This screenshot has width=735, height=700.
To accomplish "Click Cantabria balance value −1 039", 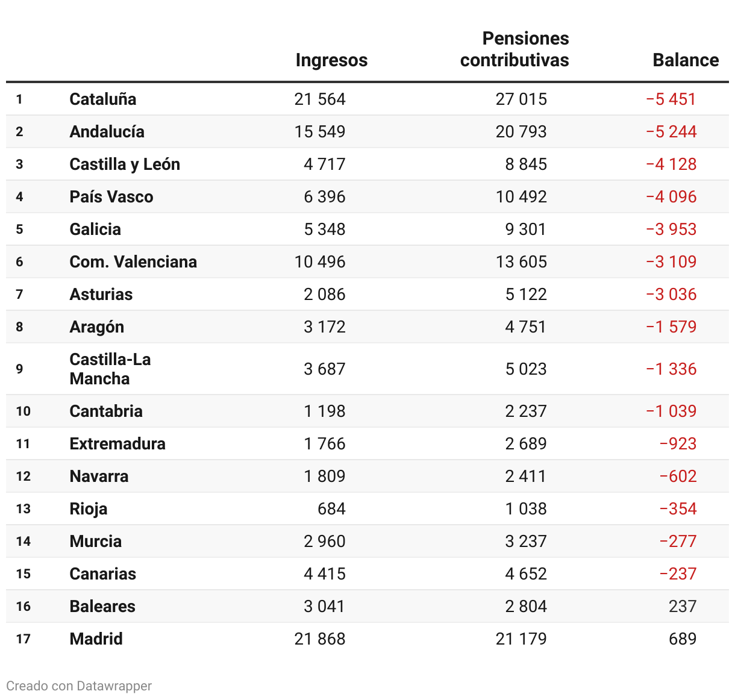I will (671, 411).
